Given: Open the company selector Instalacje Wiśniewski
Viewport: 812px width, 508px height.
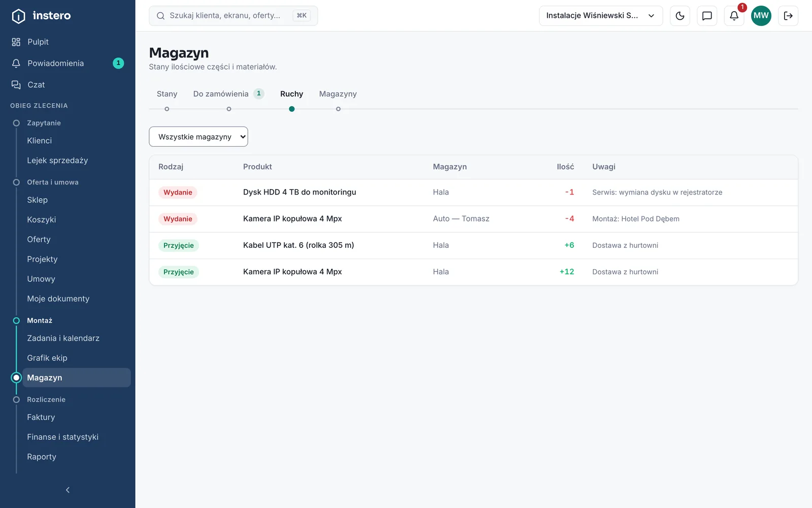Looking at the screenshot, I should tap(601, 16).
